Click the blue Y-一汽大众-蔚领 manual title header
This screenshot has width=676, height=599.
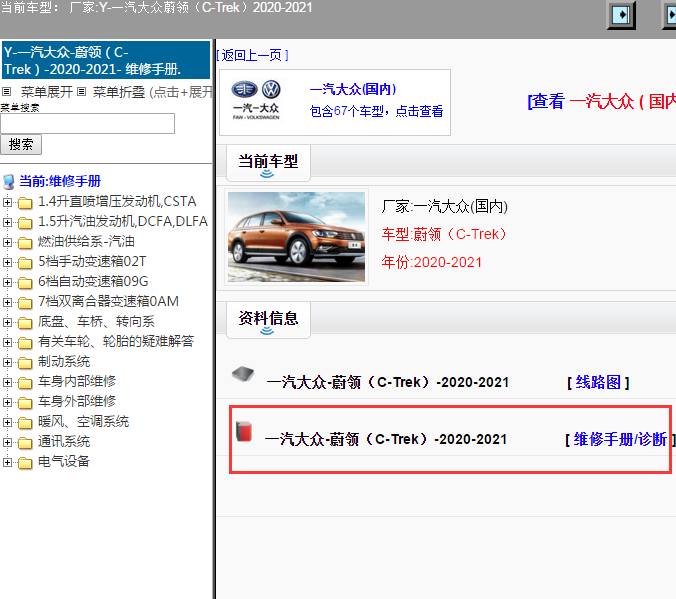pos(106,60)
